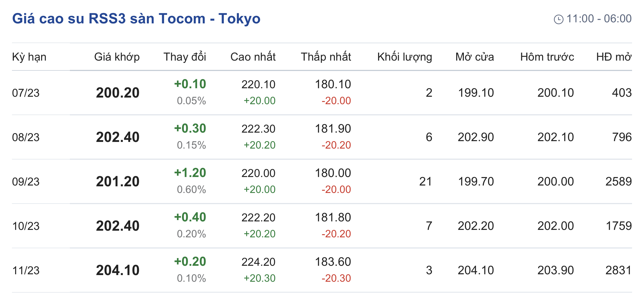This screenshot has height=295, width=644.
Task: Open the 09/23 contract row
Action: click(x=26, y=182)
